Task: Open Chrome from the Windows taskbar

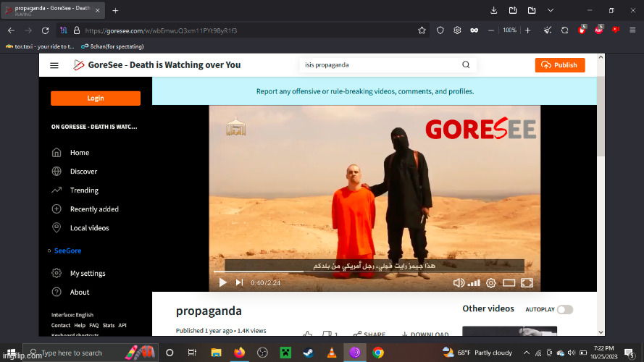Action: click(x=378, y=353)
